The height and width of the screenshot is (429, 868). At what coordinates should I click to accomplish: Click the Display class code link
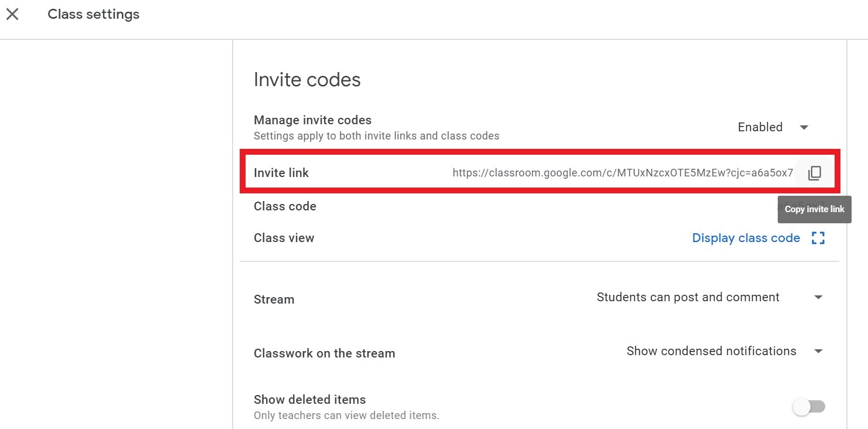pos(746,238)
